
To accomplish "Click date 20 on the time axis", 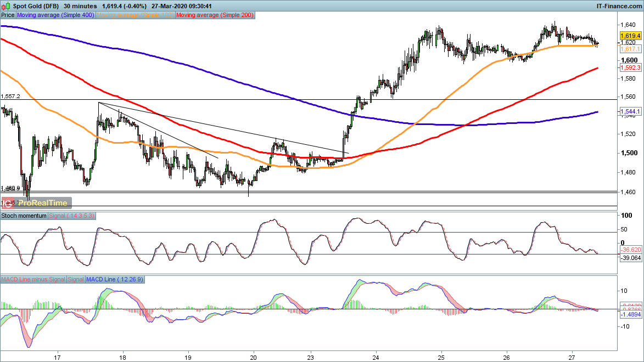I will [254, 358].
